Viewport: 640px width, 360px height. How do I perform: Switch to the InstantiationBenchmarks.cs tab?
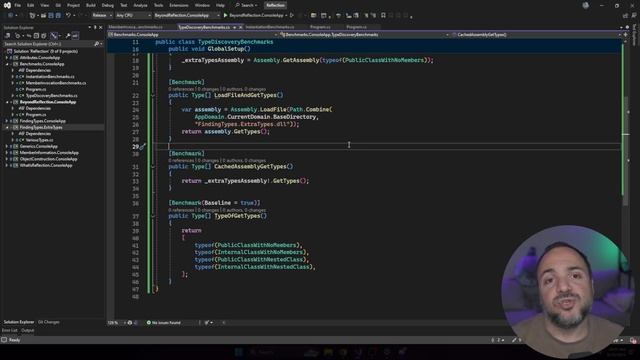tap(270, 27)
